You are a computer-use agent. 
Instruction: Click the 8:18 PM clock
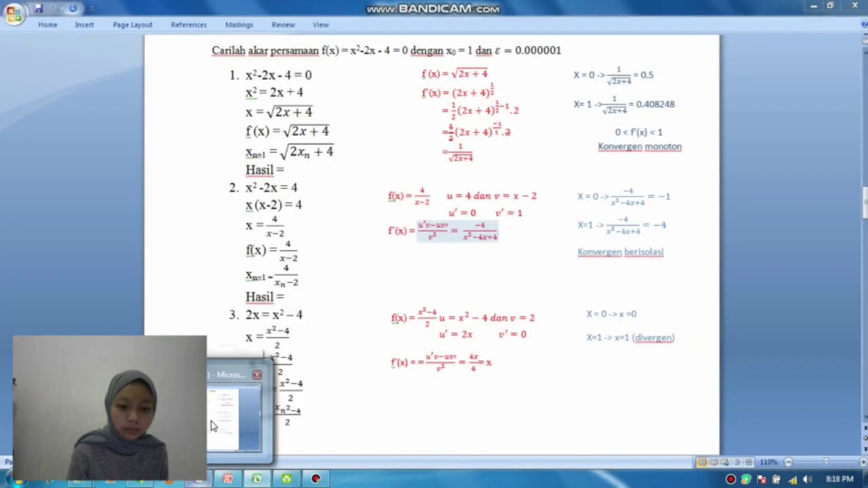(840, 479)
